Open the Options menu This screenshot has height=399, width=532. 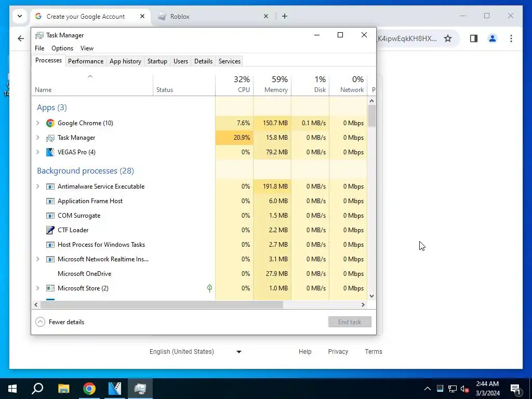(62, 48)
